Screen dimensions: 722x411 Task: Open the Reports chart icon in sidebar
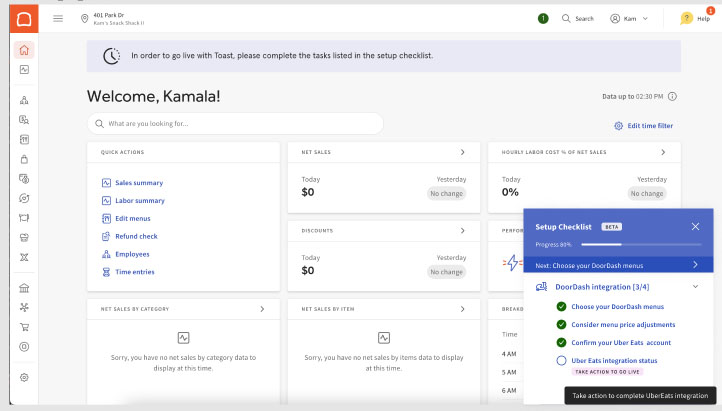24,70
